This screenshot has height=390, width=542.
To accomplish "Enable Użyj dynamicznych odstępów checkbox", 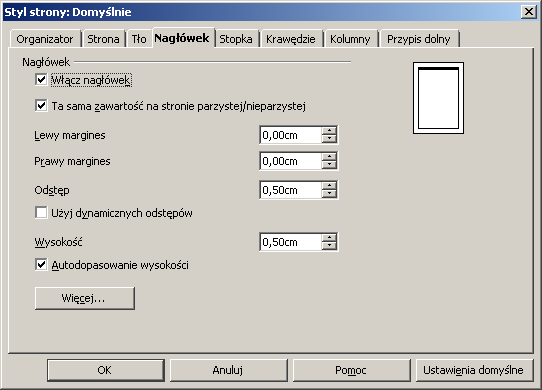I will tap(41, 213).
